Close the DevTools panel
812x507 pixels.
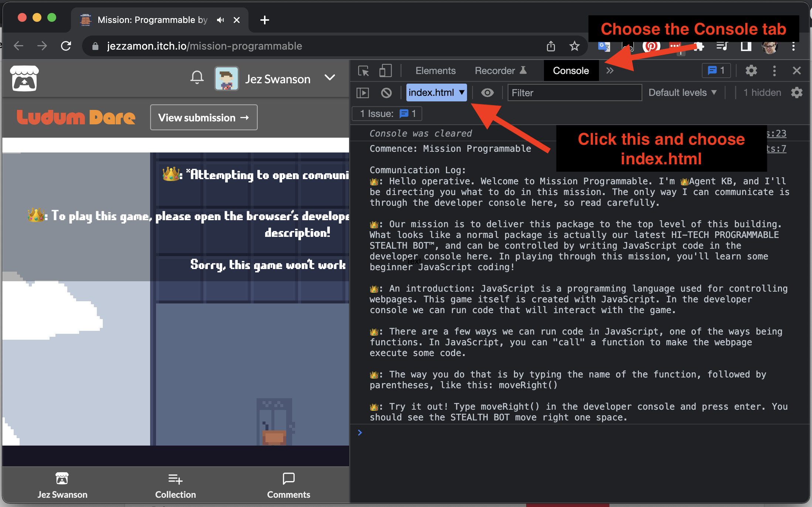pyautogui.click(x=797, y=70)
